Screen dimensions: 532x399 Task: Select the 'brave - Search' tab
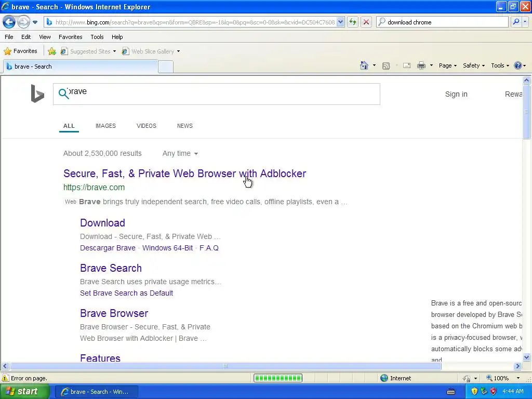[x=81, y=66]
